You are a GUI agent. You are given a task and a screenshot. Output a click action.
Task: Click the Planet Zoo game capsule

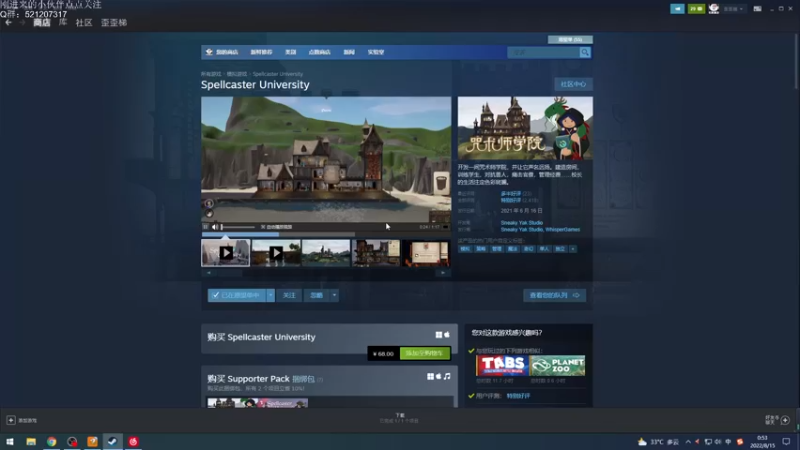(x=558, y=365)
